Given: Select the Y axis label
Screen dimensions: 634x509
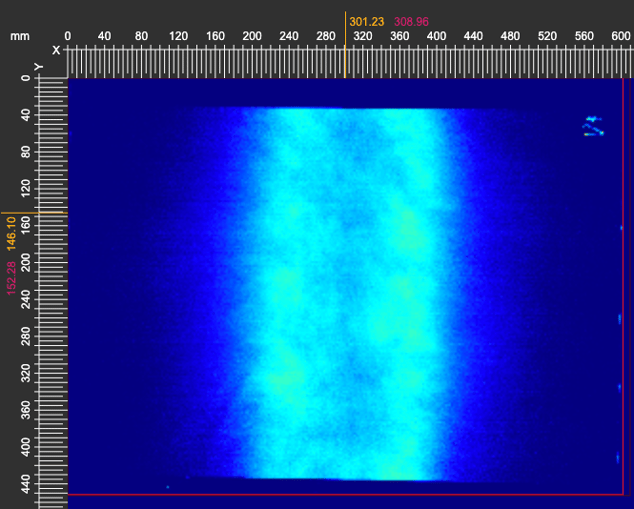Looking at the screenshot, I should [x=40, y=67].
